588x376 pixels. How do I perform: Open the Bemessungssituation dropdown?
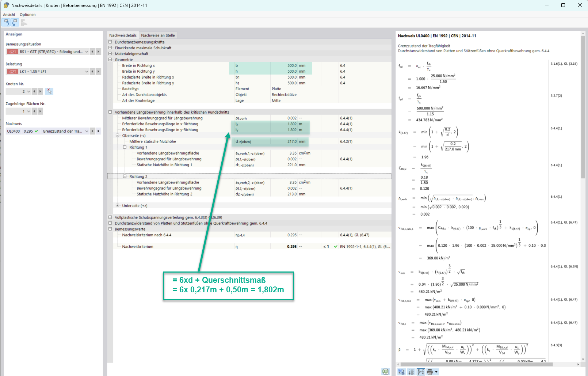click(87, 52)
